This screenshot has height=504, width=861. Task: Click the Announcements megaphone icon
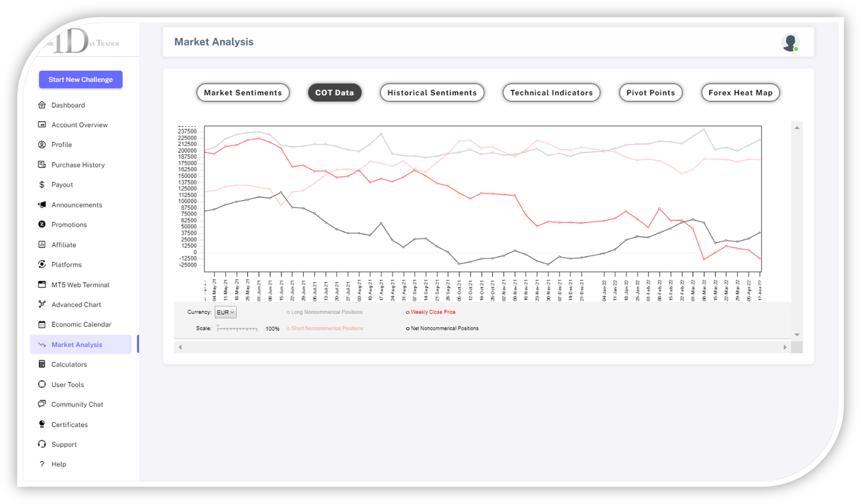coord(42,205)
